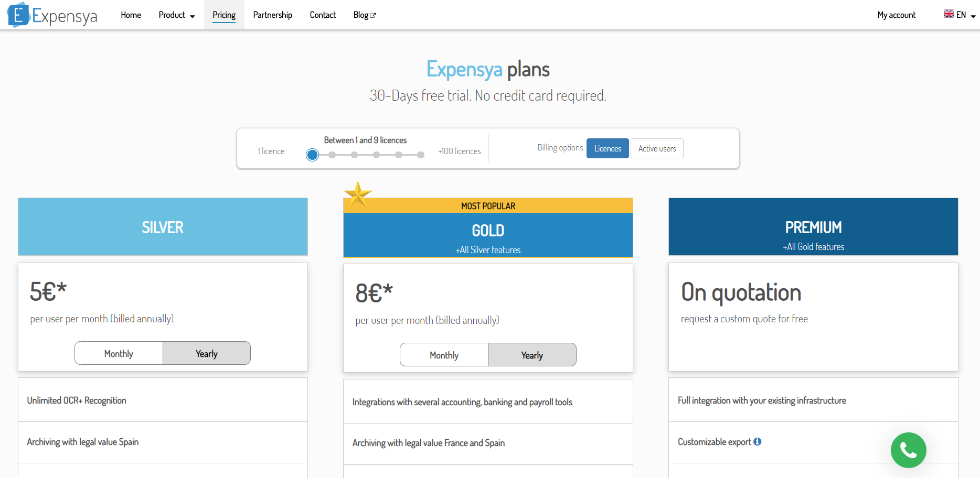Click 'Archiving with legal value Spain' row
980x478 pixels.
click(163, 442)
